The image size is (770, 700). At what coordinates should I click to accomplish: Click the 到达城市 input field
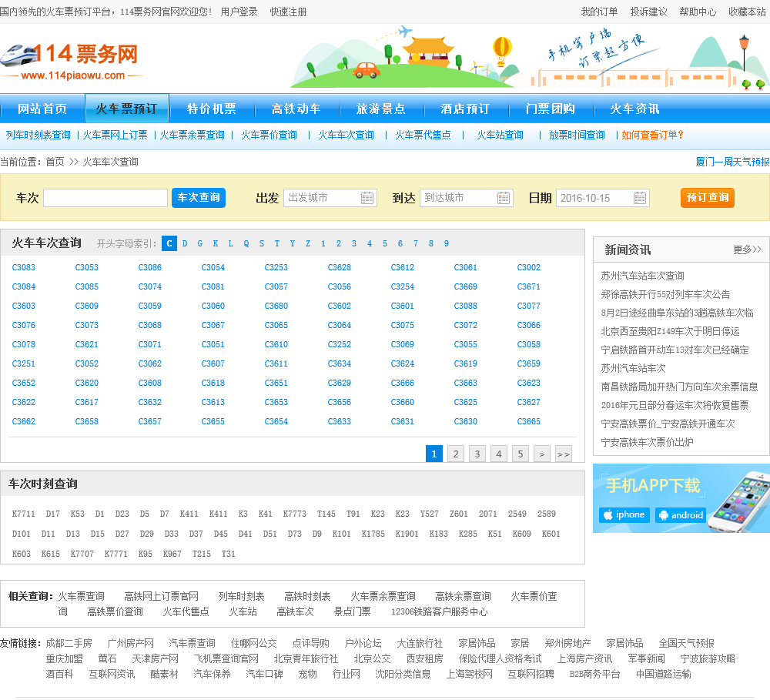(467, 198)
